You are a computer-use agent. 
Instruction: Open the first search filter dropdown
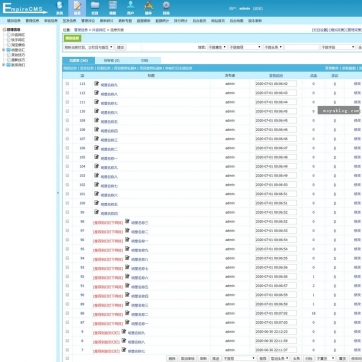coord(217,47)
